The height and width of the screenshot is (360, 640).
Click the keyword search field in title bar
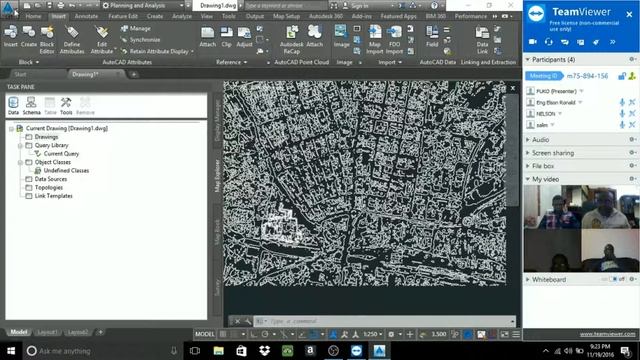(286, 6)
